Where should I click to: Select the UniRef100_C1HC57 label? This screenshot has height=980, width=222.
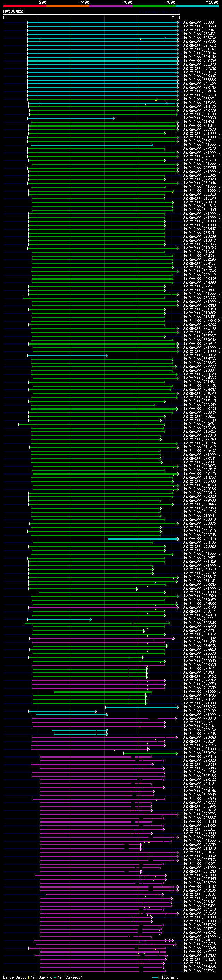coord(199,477)
